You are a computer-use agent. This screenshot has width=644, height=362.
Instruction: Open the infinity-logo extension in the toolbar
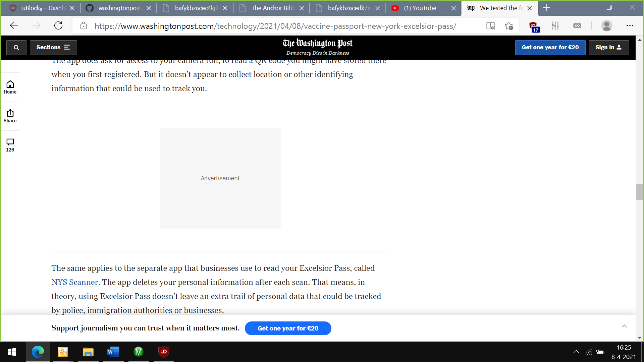pyautogui.click(x=577, y=26)
